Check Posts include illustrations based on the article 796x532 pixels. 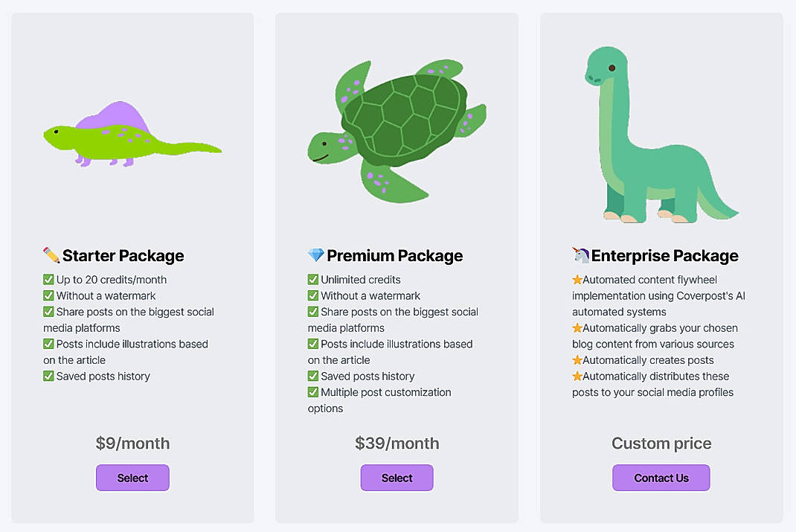click(x=312, y=344)
